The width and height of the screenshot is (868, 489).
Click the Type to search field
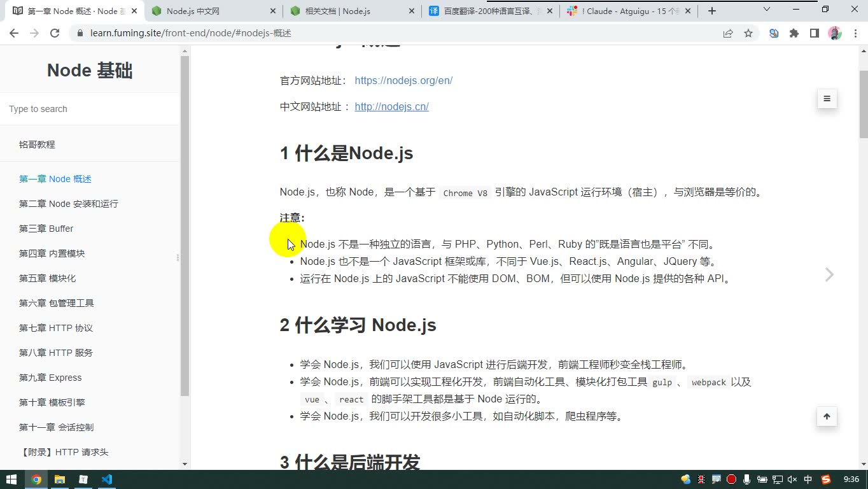click(x=90, y=109)
